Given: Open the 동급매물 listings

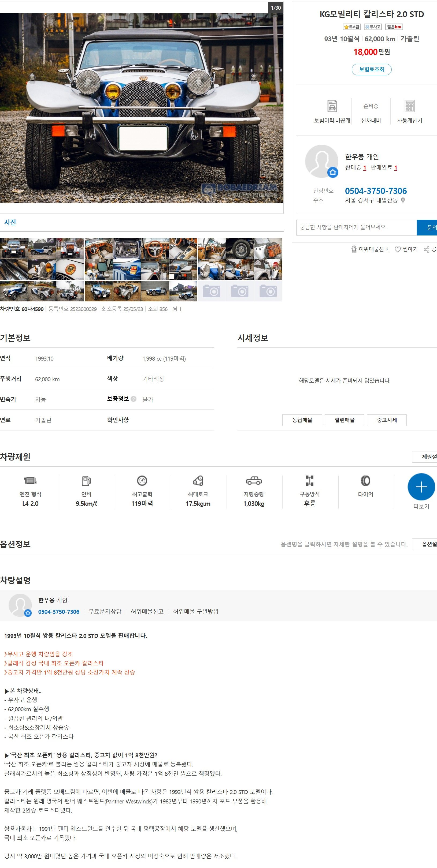Looking at the screenshot, I should [x=302, y=420].
